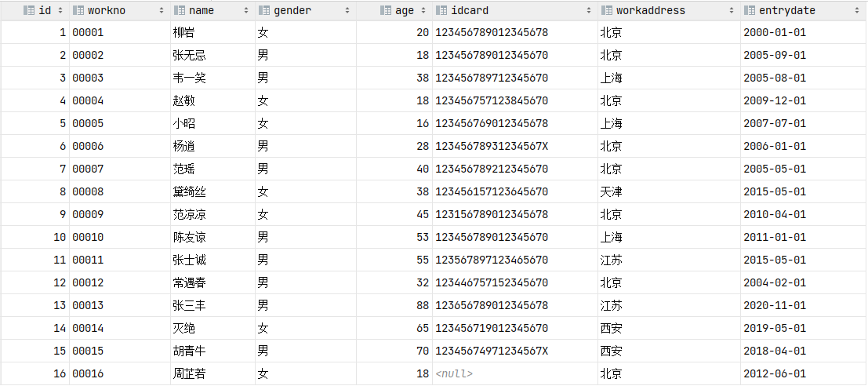Select the idcard column header label
This screenshot has width=868, height=386.
[x=470, y=10]
